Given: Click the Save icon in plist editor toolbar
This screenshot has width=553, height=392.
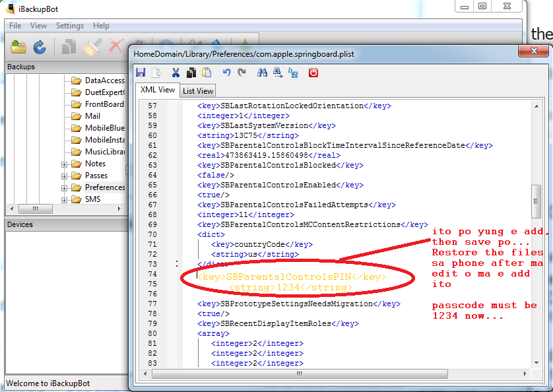Looking at the screenshot, I should click(141, 73).
